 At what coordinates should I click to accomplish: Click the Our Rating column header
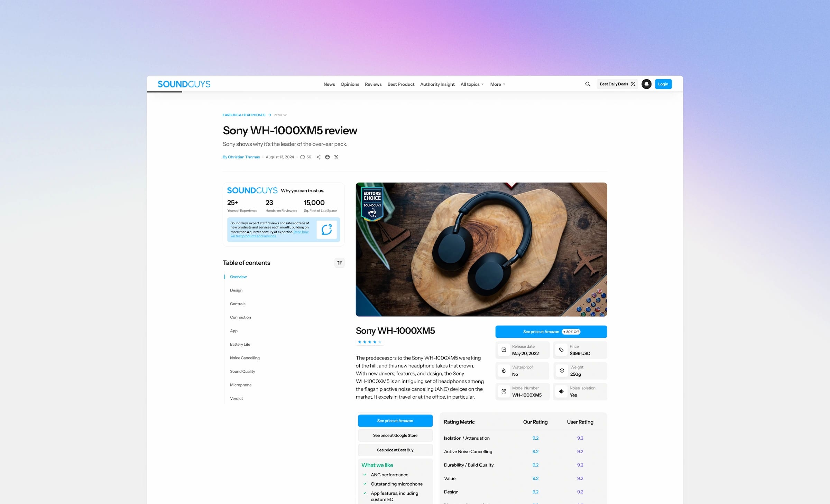tap(535, 422)
